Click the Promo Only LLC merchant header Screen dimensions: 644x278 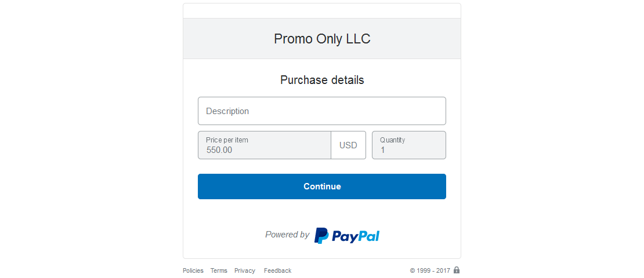(x=322, y=39)
